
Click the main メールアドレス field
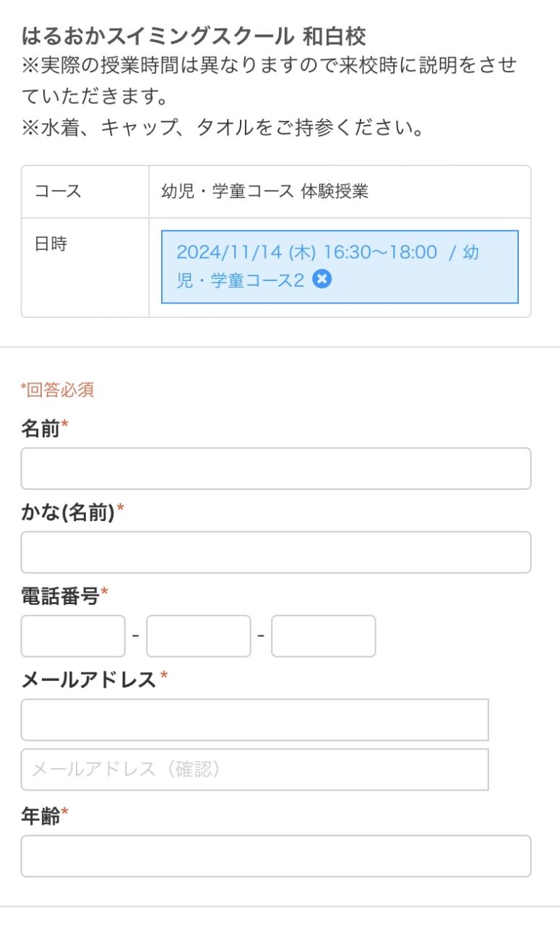point(255,720)
